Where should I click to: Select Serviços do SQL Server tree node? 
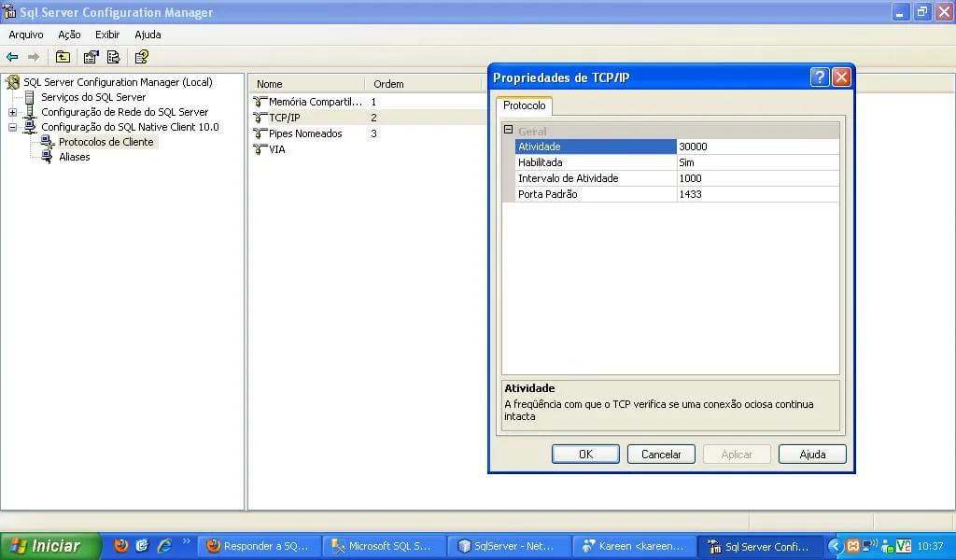93,97
